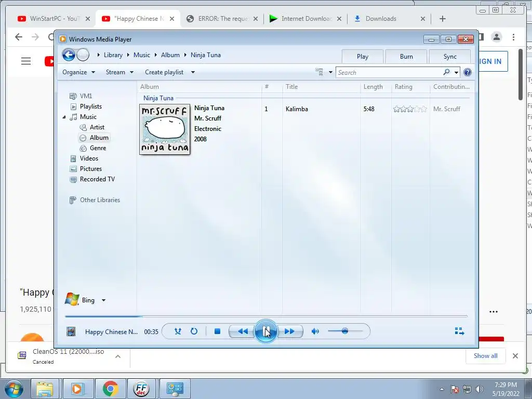Open a new Chrome tab

pyautogui.click(x=443, y=19)
